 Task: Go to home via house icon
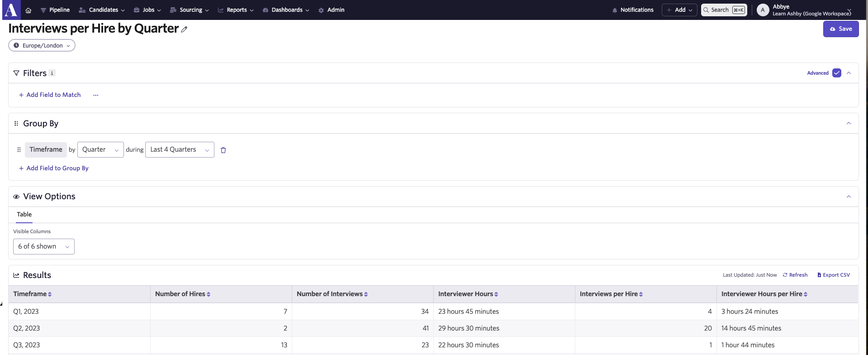pyautogui.click(x=28, y=10)
